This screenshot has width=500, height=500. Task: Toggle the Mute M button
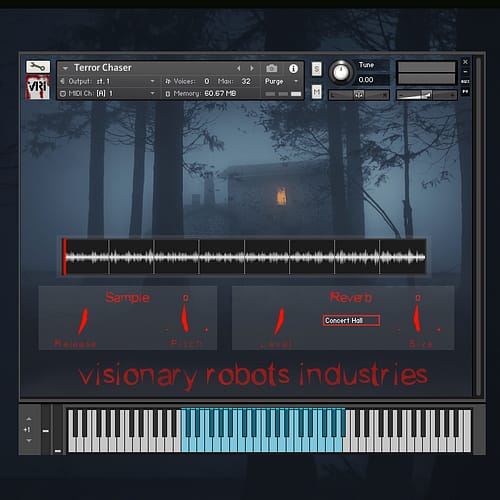(317, 92)
